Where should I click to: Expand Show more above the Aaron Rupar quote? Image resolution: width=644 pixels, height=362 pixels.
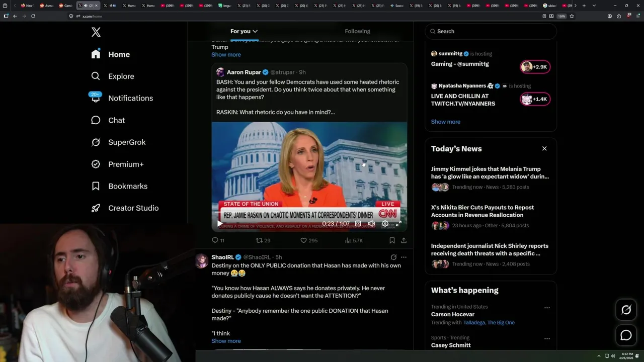(226, 54)
